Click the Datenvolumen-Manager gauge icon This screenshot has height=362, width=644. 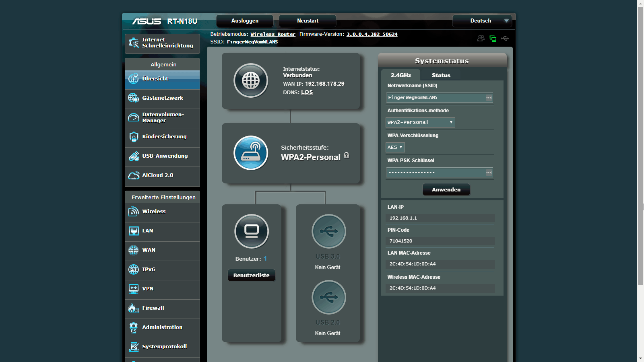click(134, 117)
